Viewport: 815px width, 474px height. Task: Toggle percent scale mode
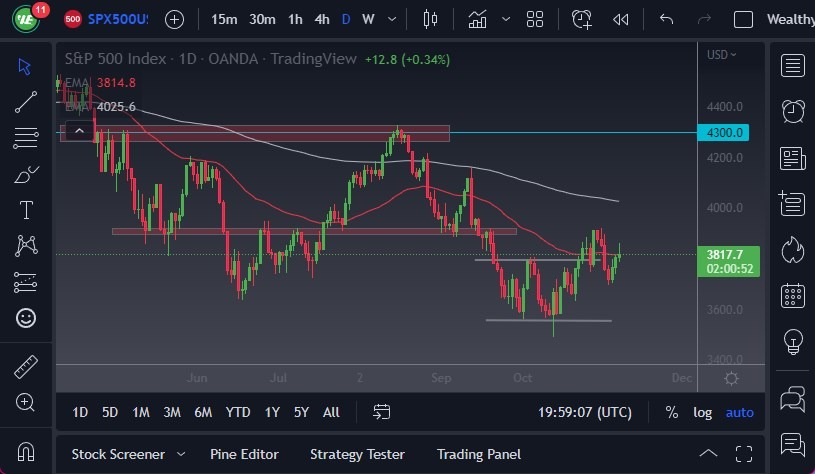coord(672,412)
